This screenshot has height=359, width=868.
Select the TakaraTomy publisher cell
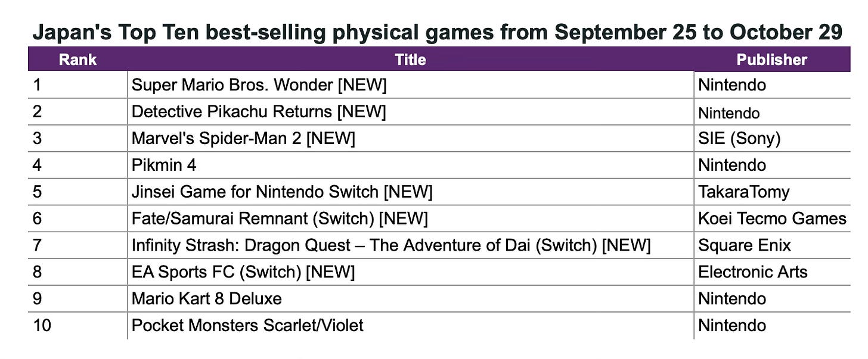743,192
